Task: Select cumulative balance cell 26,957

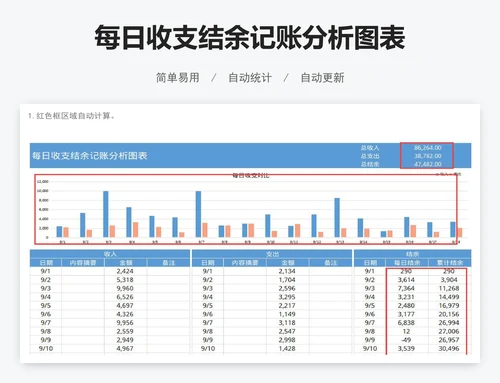Action: (x=449, y=340)
